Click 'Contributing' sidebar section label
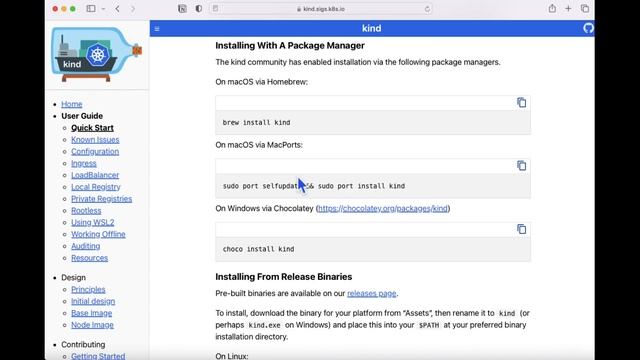Viewport: 640px width, 360px height. pyautogui.click(x=83, y=344)
